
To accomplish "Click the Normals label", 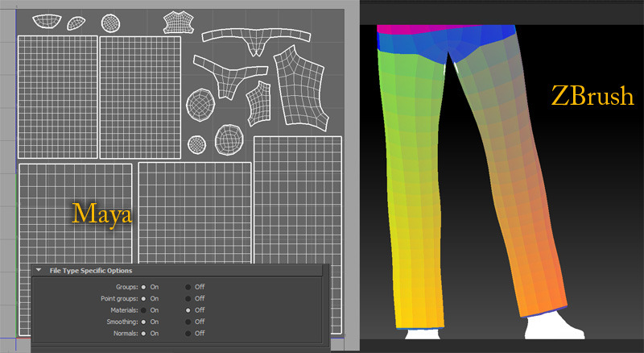I will click(x=126, y=333).
